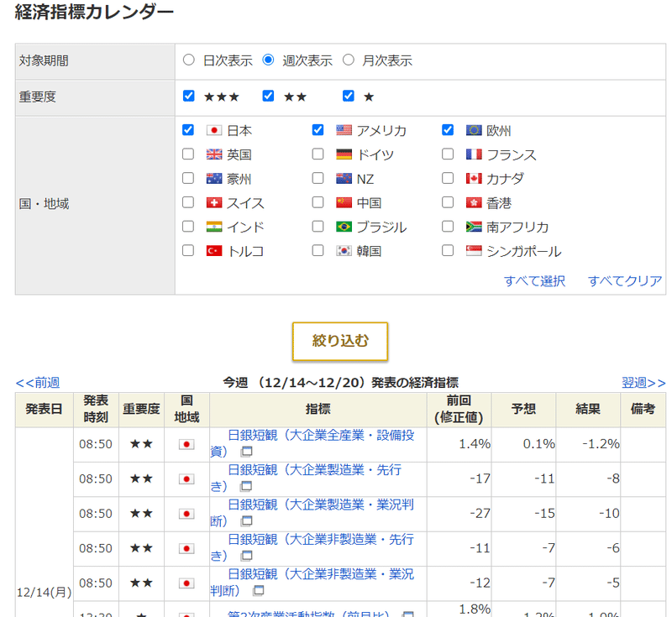Click the New Zealand flag icon
Viewport: 672px width, 617px height.
(x=344, y=179)
